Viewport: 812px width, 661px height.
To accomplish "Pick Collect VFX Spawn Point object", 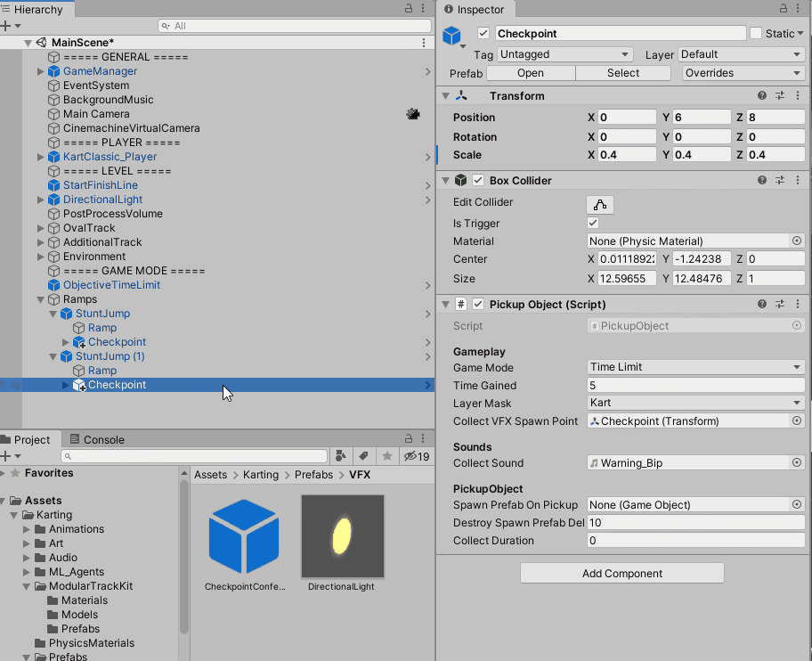I will pos(797,420).
